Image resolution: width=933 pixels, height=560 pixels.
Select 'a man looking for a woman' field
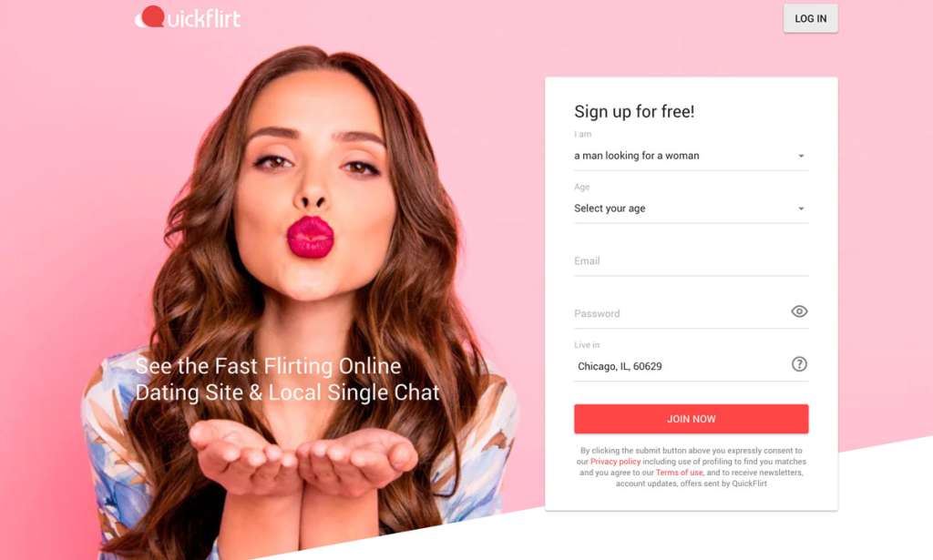[x=691, y=156]
